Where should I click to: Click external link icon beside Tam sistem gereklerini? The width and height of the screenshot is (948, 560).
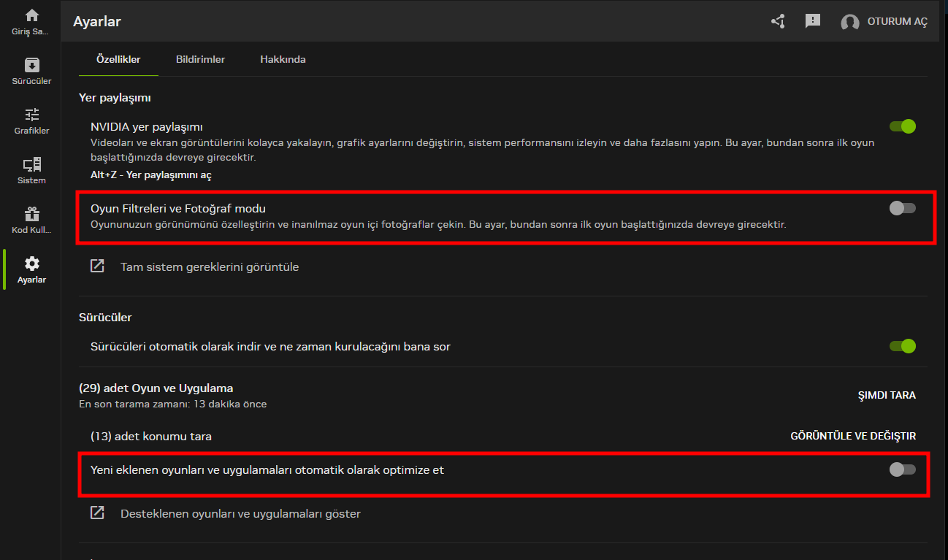tap(97, 266)
